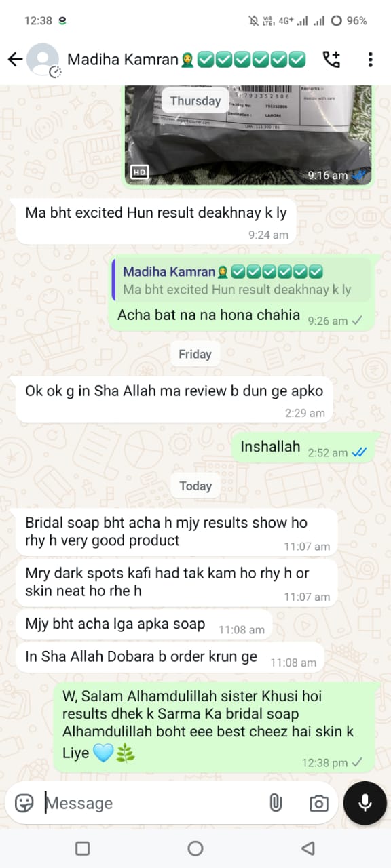Tap the Thursday date chip
The height and width of the screenshot is (868, 391).
click(195, 101)
